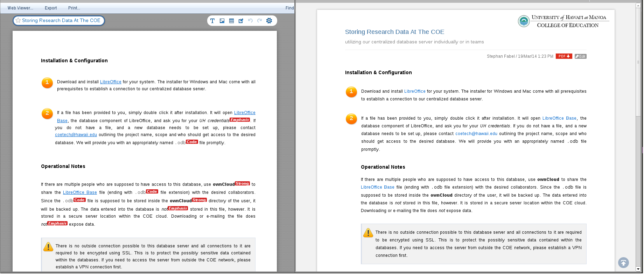Viewport: 644px width, 274px height.
Task: Open the LibreOffice link in editor step 1
Action: pos(111,82)
